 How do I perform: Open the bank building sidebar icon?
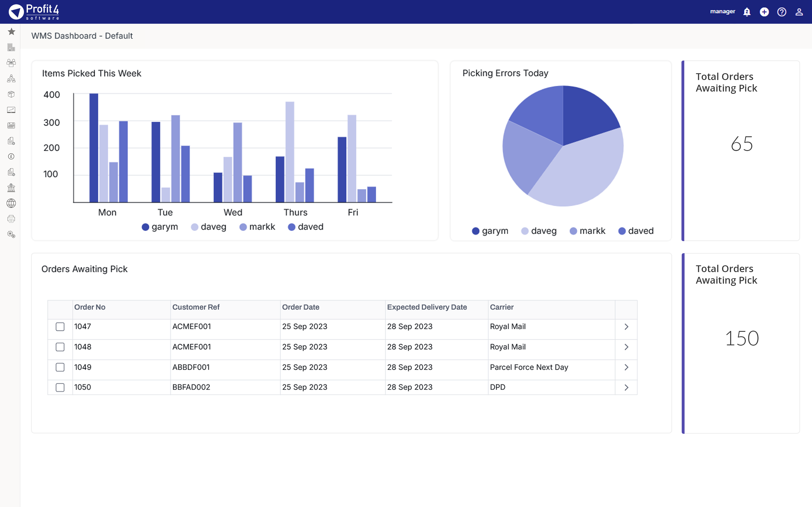point(11,188)
